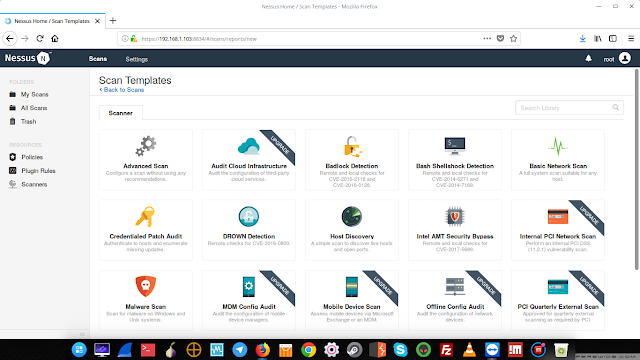Open the Settings menu

coord(136,59)
